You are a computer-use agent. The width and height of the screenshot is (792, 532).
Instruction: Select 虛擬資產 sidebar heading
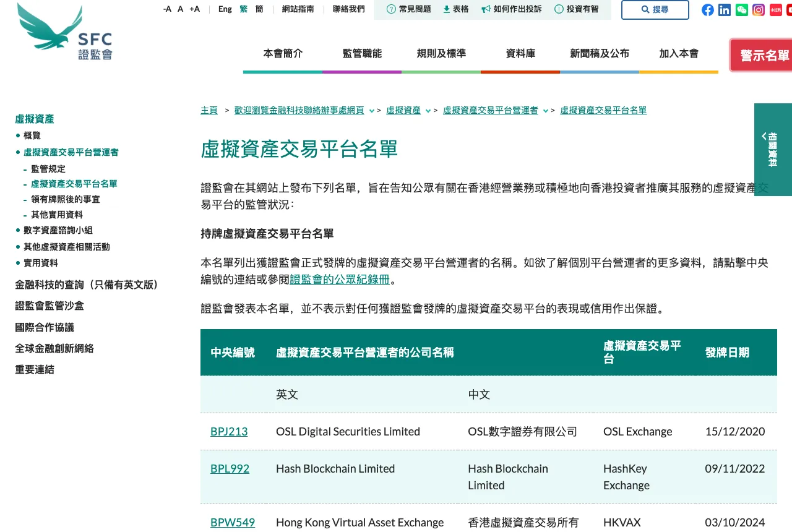click(x=35, y=119)
